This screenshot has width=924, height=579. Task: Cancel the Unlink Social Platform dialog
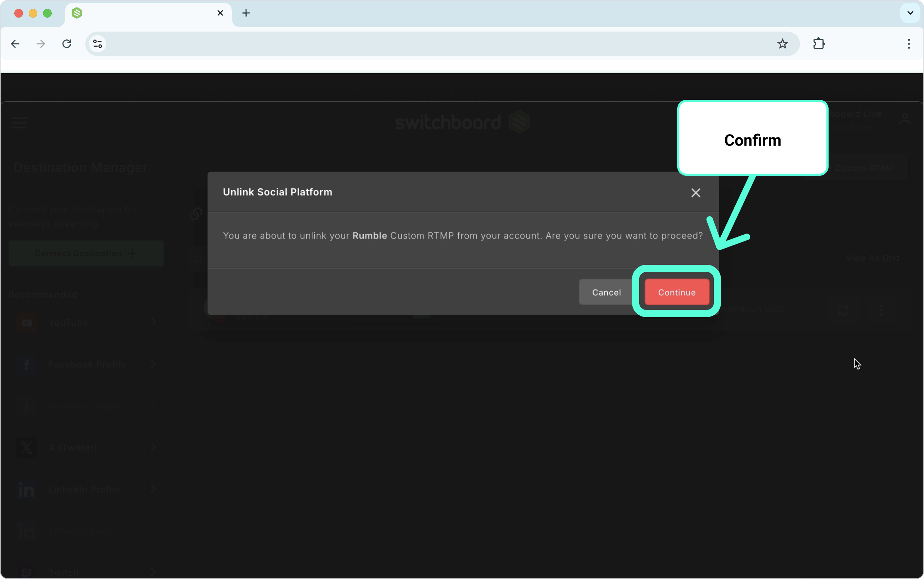[606, 292]
